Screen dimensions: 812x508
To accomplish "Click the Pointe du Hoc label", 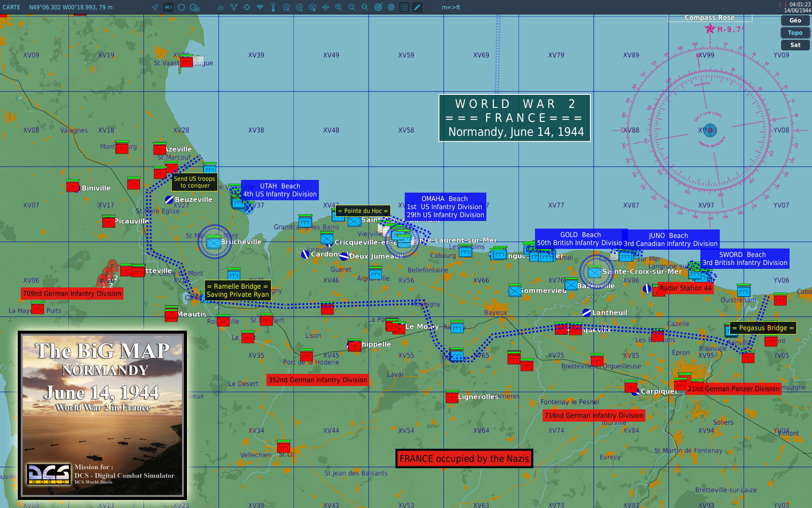I will [x=363, y=211].
